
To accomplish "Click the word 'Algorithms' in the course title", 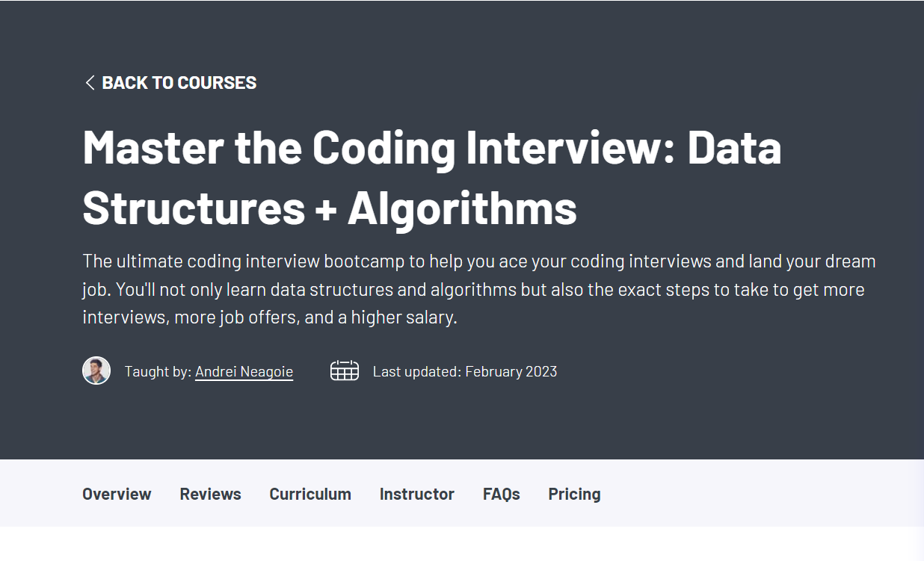I will [x=462, y=208].
